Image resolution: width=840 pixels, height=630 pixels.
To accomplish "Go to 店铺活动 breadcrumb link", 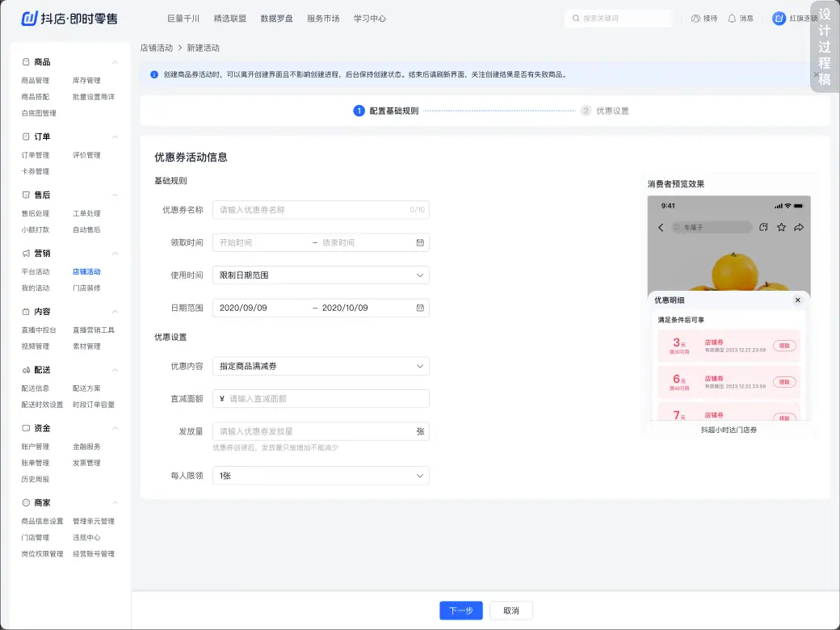I will (157, 48).
